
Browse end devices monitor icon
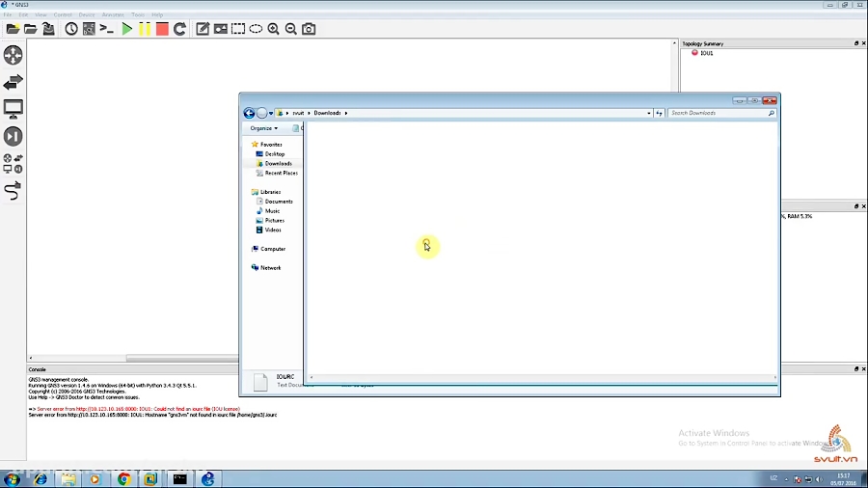point(14,109)
